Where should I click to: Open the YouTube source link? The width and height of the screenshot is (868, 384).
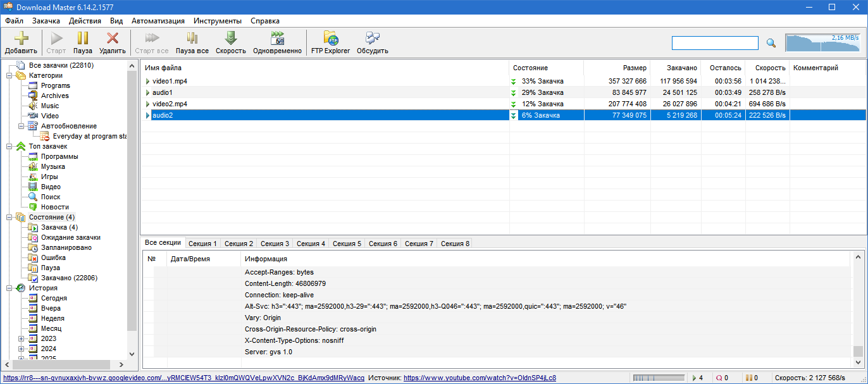[x=480, y=378]
